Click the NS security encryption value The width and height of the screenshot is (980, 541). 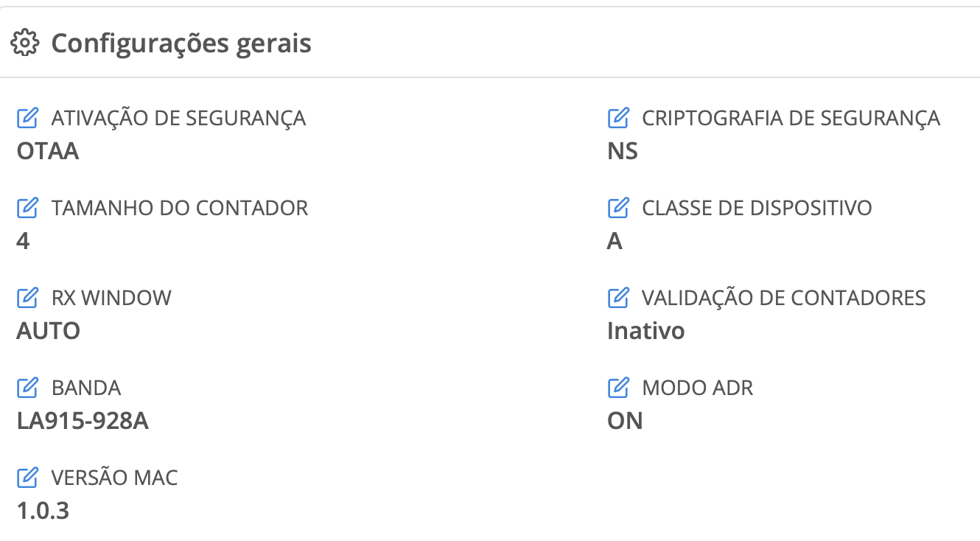coord(623,151)
